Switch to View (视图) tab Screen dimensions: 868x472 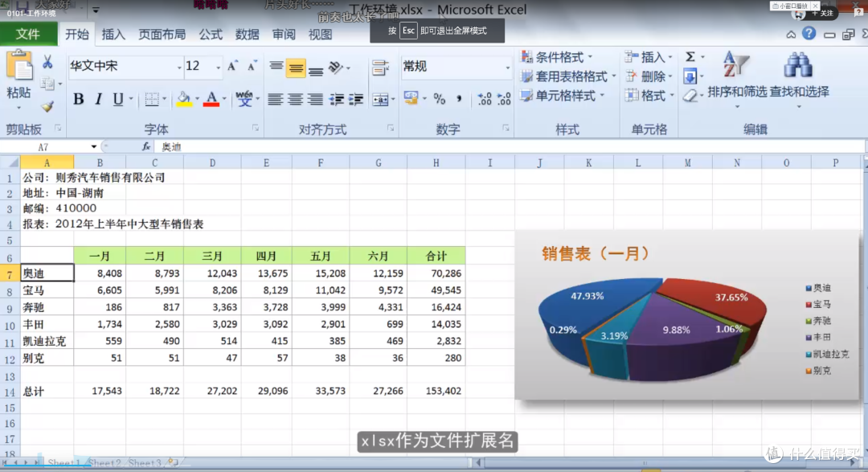click(320, 35)
